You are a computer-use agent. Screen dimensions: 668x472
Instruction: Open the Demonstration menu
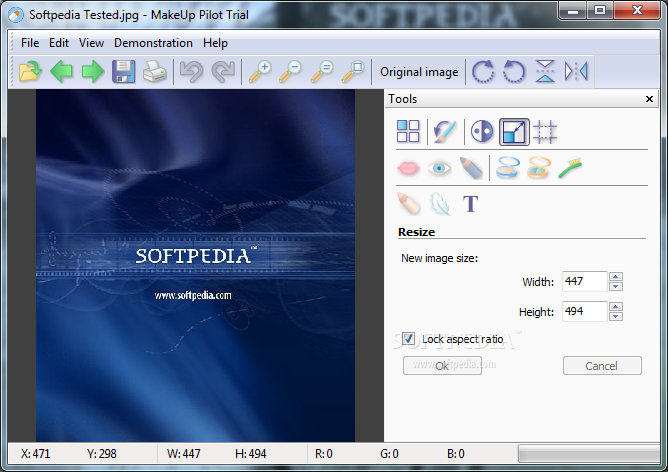click(x=153, y=43)
